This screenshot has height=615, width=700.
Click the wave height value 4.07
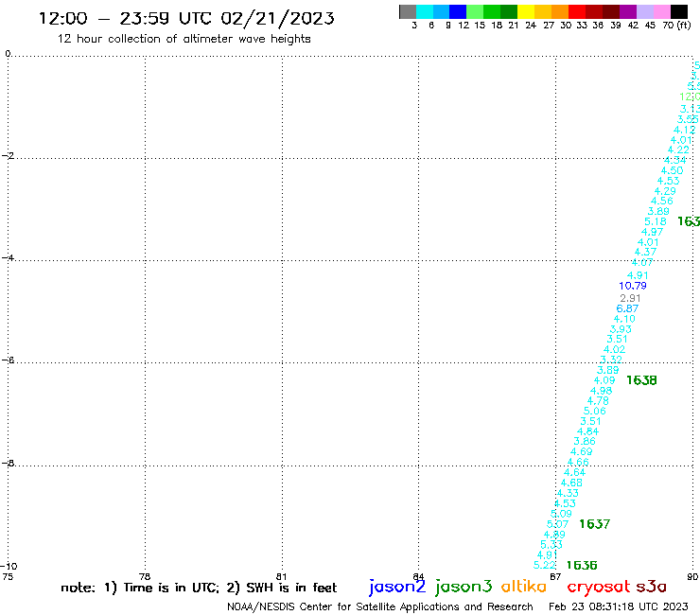click(x=642, y=263)
